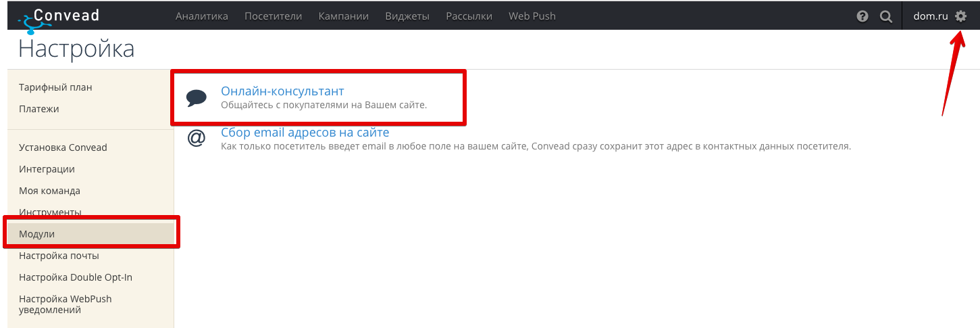Open the help question mark icon
Screen dimensions: 980x328
point(862,16)
